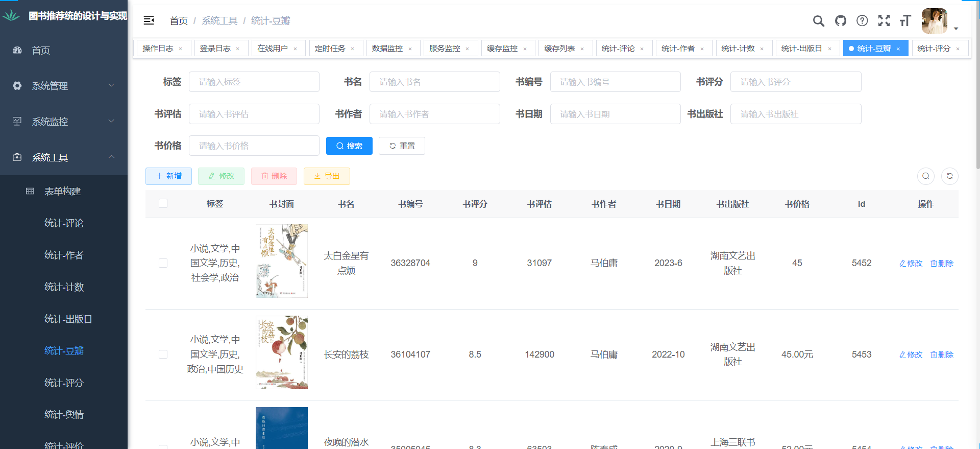Focus the 书价格 input field
Screen dimensions: 980x449
click(x=254, y=146)
